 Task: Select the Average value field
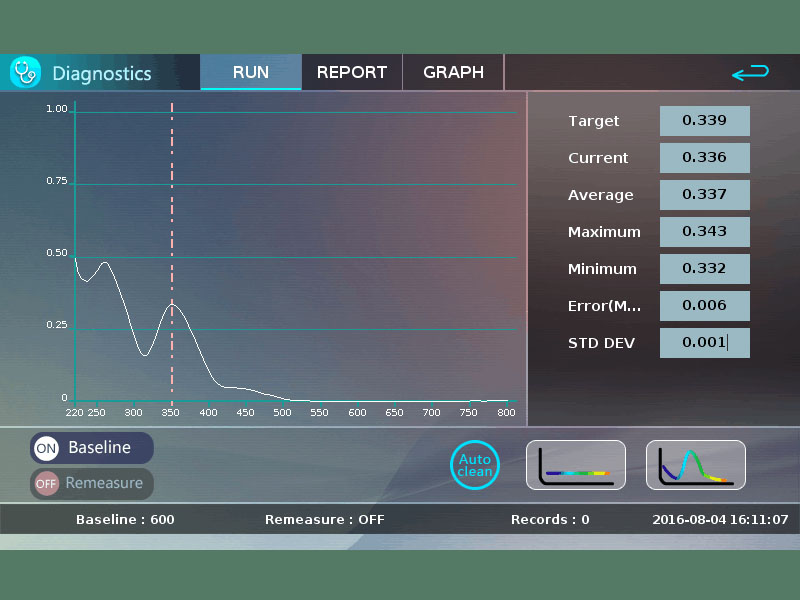(x=705, y=195)
